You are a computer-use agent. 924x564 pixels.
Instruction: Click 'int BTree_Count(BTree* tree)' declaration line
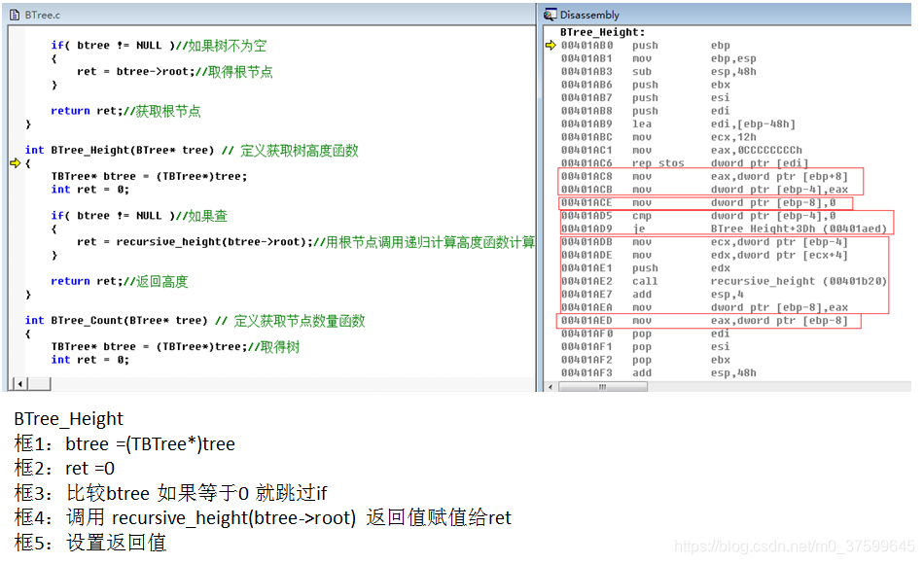coord(195,321)
